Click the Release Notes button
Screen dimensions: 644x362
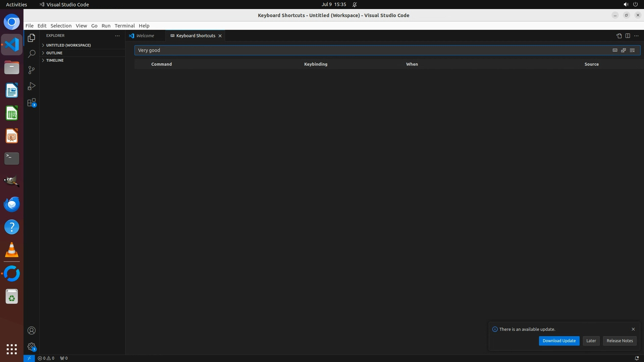point(620,341)
